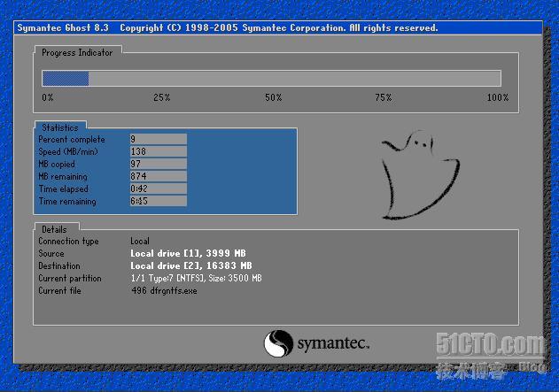The image size is (559, 392).
Task: Click the Connection type label
Action: point(68,242)
